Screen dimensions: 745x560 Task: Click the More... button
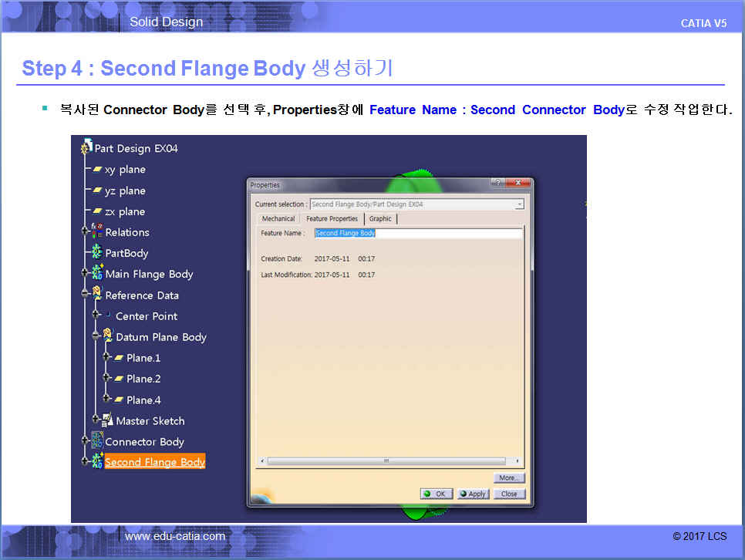click(x=508, y=478)
